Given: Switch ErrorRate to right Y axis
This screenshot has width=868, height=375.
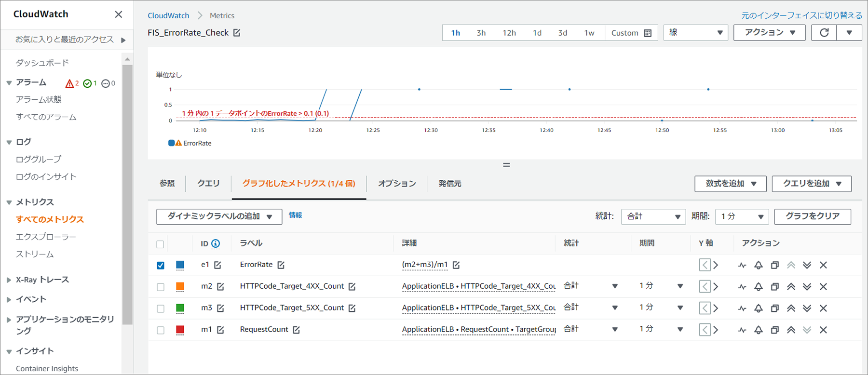Looking at the screenshot, I should click(x=716, y=265).
